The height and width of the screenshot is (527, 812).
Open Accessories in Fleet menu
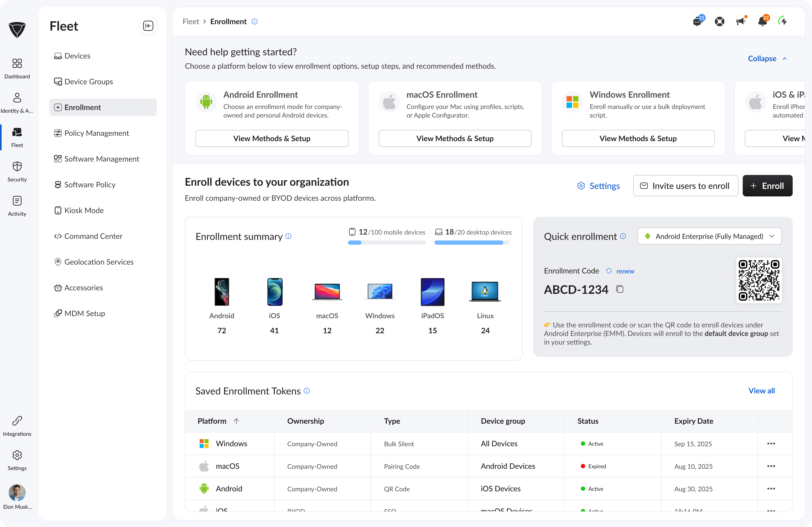click(103, 288)
